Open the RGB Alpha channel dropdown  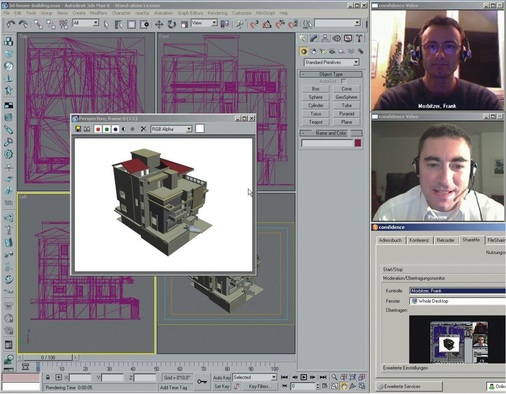click(171, 129)
